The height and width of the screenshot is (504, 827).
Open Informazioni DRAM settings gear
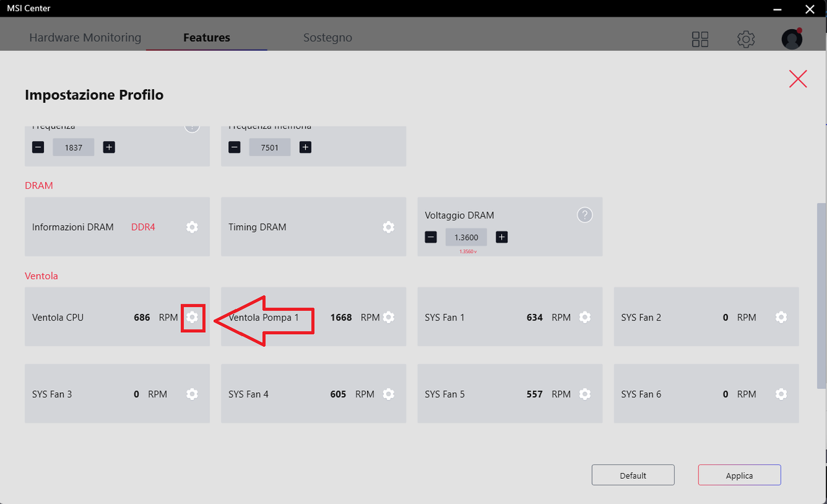[192, 227]
